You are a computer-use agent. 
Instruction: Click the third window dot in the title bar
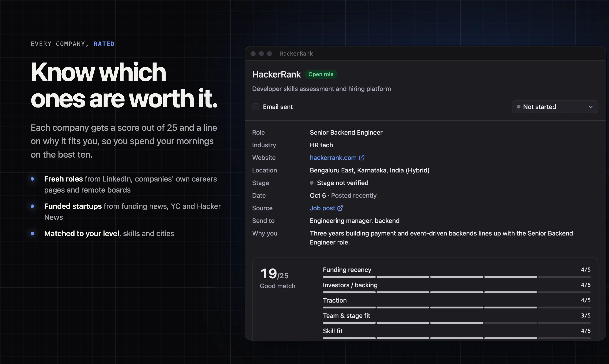[x=269, y=53]
